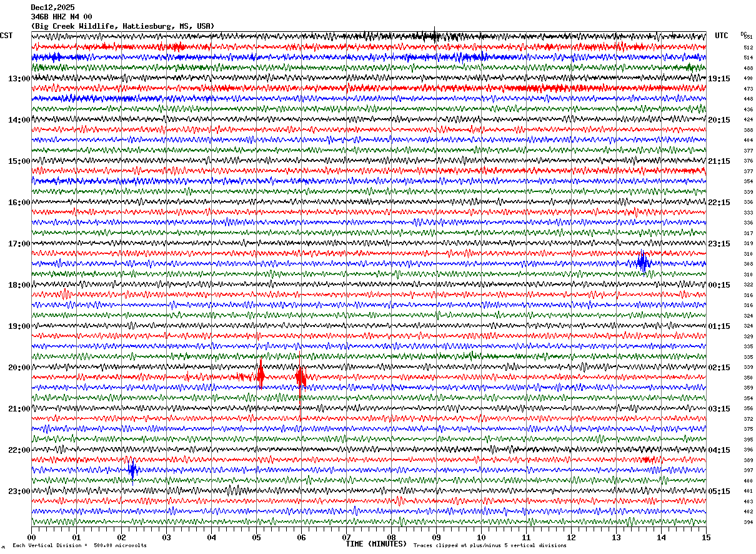Click the 00:15 UTC time label
The height and width of the screenshot is (554, 756).
pos(719,285)
